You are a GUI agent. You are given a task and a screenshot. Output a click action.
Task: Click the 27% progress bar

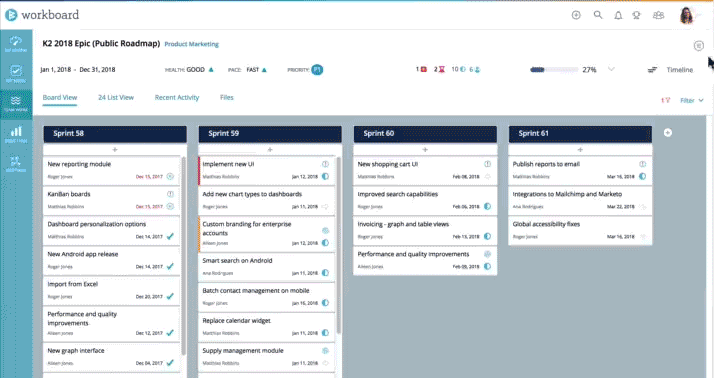click(x=554, y=70)
